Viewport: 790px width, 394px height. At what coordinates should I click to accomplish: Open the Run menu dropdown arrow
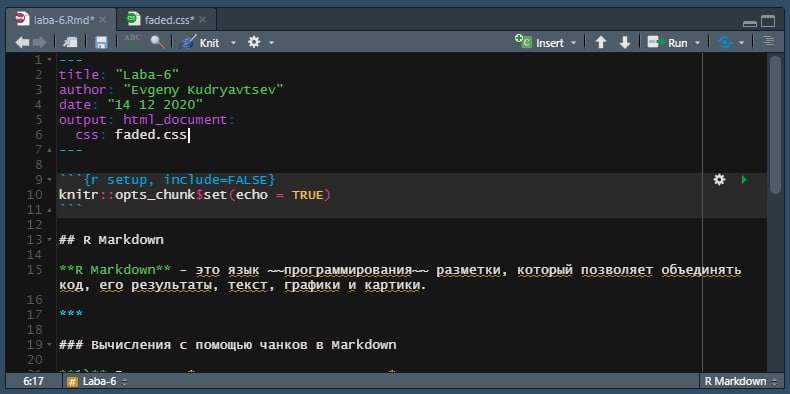[697, 43]
